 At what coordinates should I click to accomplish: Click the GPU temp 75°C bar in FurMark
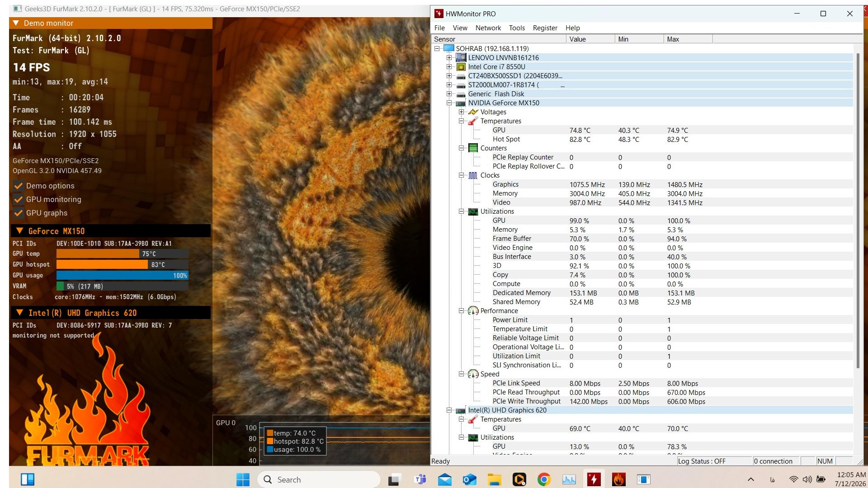[123, 254]
